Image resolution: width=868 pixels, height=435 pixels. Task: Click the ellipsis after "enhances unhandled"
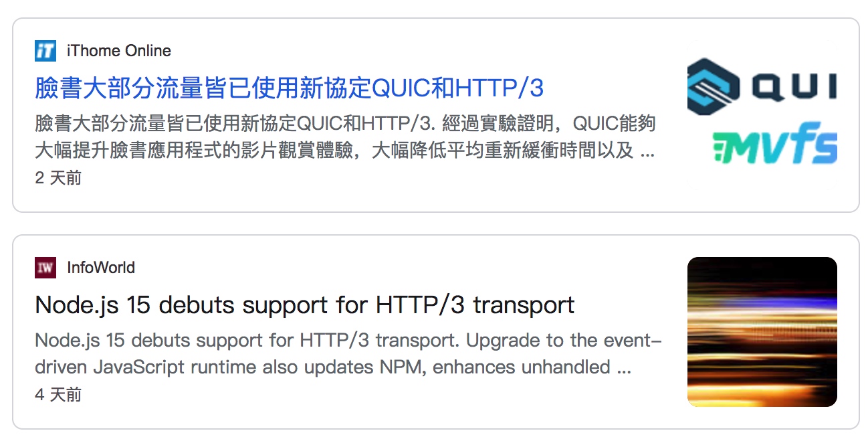(623, 368)
